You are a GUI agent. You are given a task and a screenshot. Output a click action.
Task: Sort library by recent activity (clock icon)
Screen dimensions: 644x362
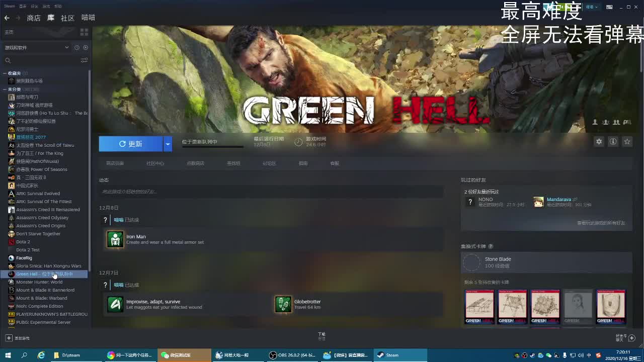click(77, 47)
